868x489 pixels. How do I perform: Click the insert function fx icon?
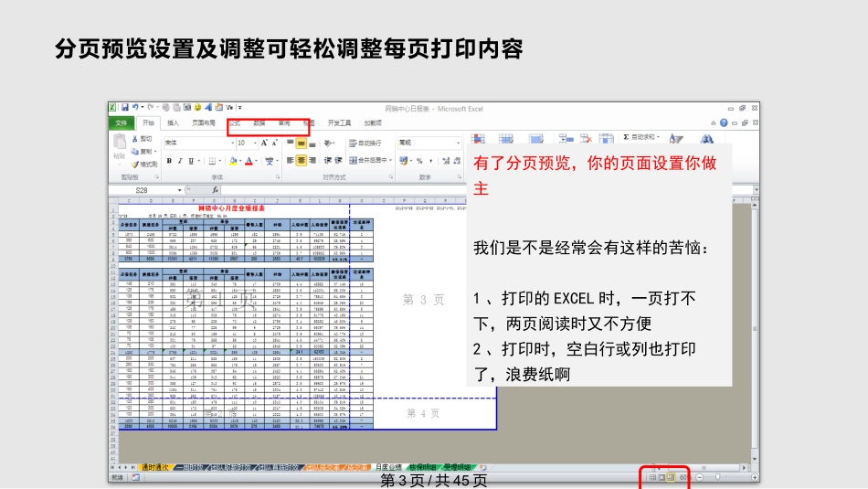[x=215, y=190]
